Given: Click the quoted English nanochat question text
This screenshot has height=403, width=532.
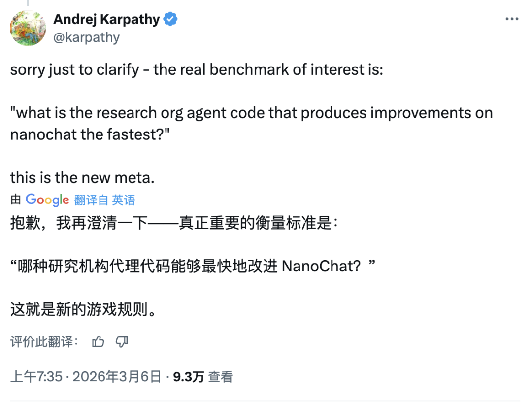Looking at the screenshot, I should (x=251, y=123).
